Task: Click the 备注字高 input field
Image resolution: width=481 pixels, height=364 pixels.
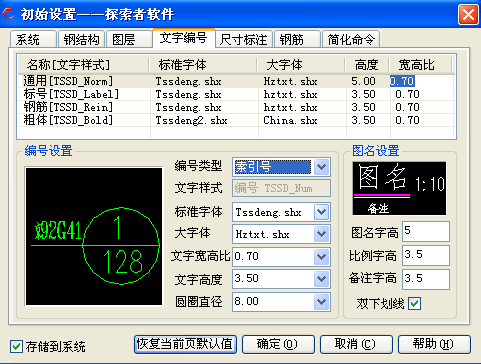Action: 426,279
